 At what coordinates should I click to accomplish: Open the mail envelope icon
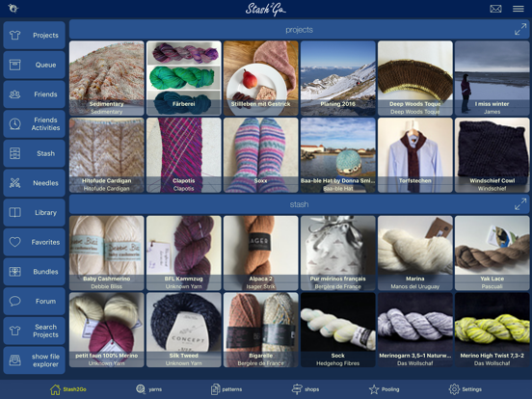(495, 9)
